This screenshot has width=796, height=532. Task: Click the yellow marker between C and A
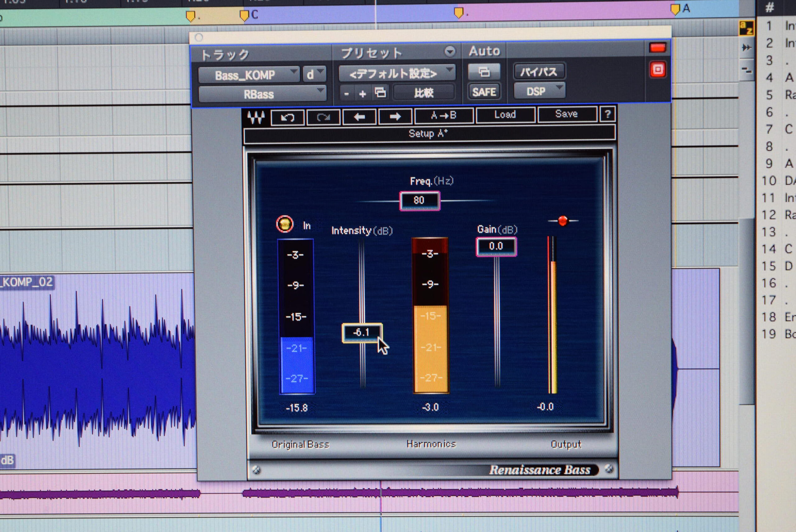pyautogui.click(x=459, y=13)
